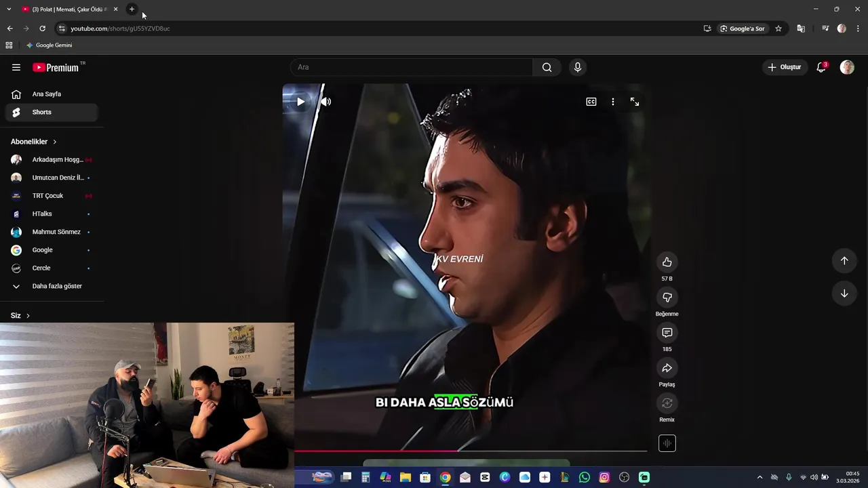Screen dimensions: 868x488
Task: Open the translate page icon
Action: tap(801, 28)
